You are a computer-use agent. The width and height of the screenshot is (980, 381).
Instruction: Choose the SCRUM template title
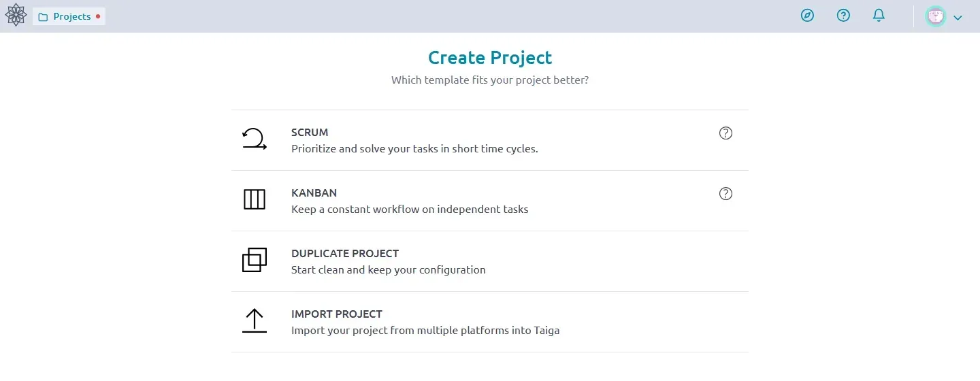coord(310,133)
